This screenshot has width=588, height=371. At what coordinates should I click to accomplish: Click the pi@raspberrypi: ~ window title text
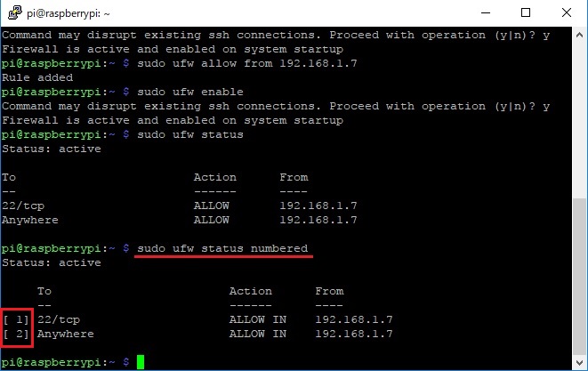pos(68,13)
